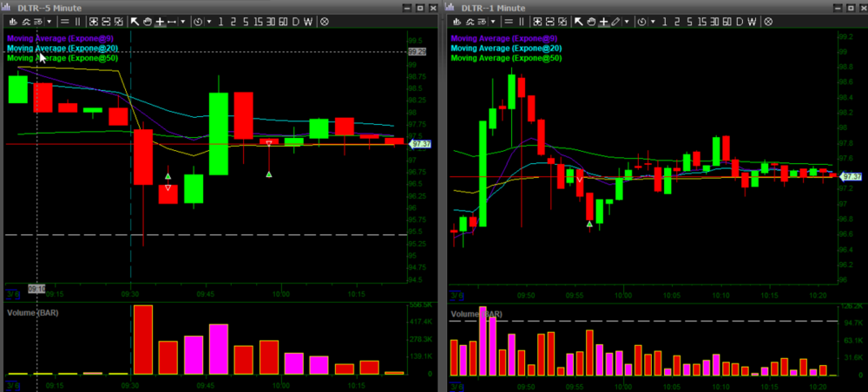Switch 5 Minute chart to the 15 timeframe
Image resolution: width=868 pixels, height=392 pixels.
259,20
